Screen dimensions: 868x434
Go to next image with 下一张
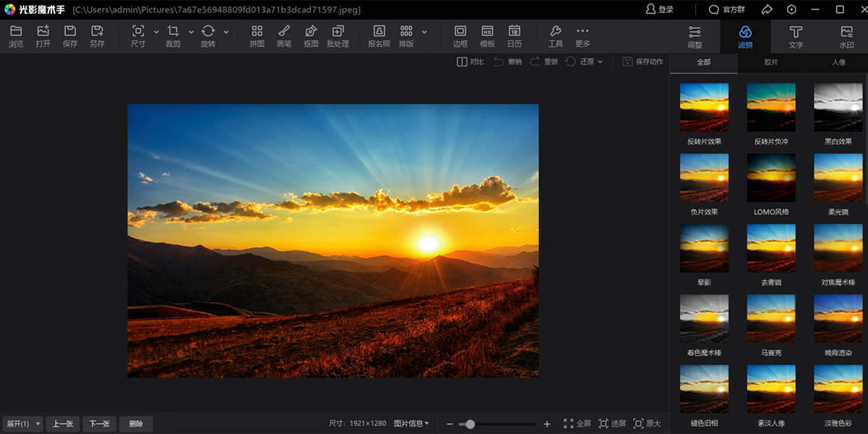(100, 424)
